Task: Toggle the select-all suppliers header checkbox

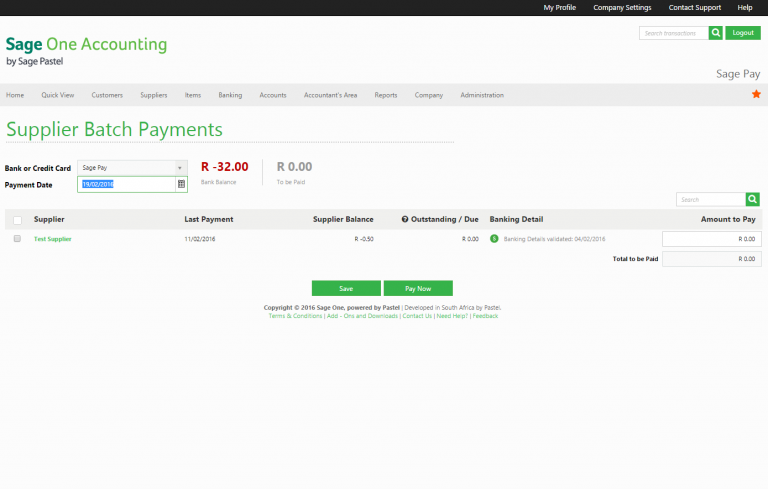Action: point(18,220)
